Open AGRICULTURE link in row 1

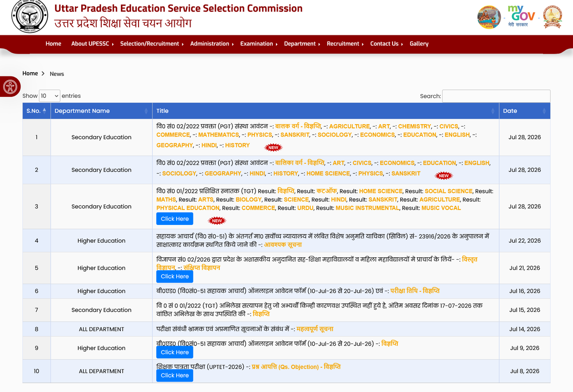pyautogui.click(x=350, y=127)
